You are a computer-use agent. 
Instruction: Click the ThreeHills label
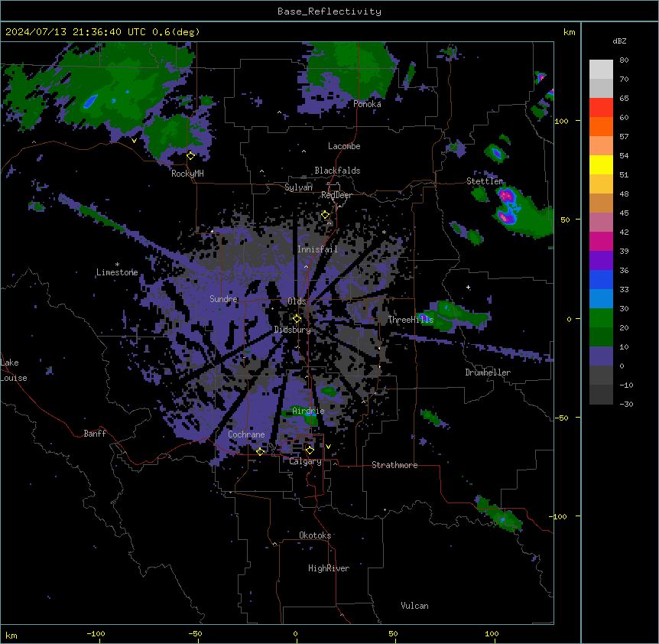tap(411, 320)
